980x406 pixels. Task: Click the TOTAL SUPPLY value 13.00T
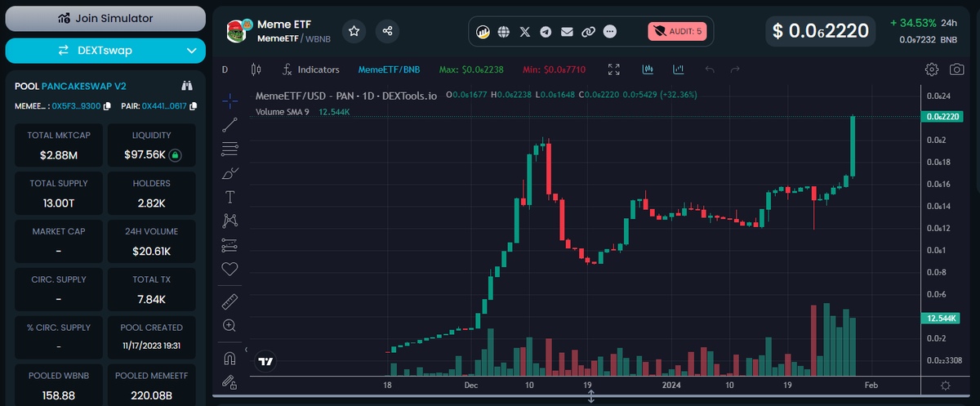pos(57,203)
